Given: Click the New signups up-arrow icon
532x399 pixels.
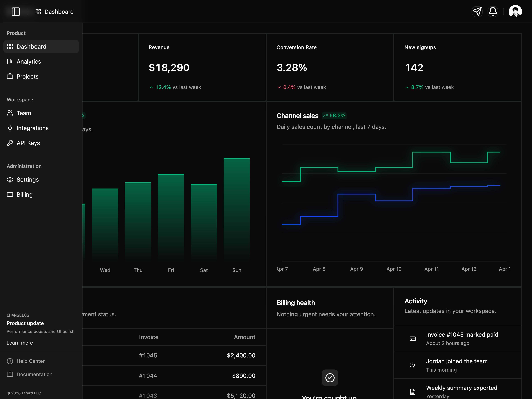Looking at the screenshot, I should click(x=407, y=87).
